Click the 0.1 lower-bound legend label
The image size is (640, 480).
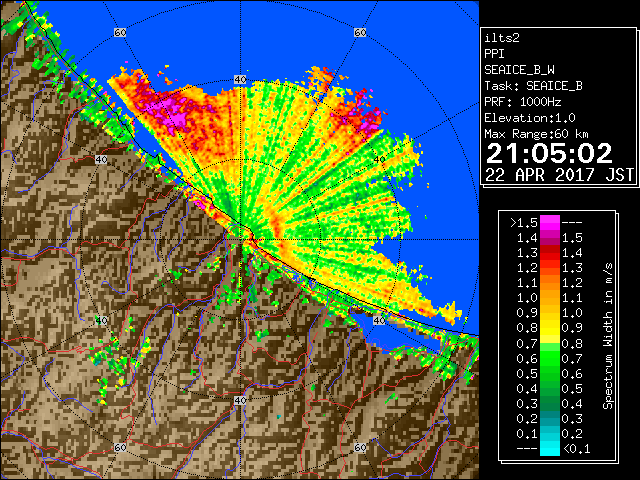coord(527,434)
